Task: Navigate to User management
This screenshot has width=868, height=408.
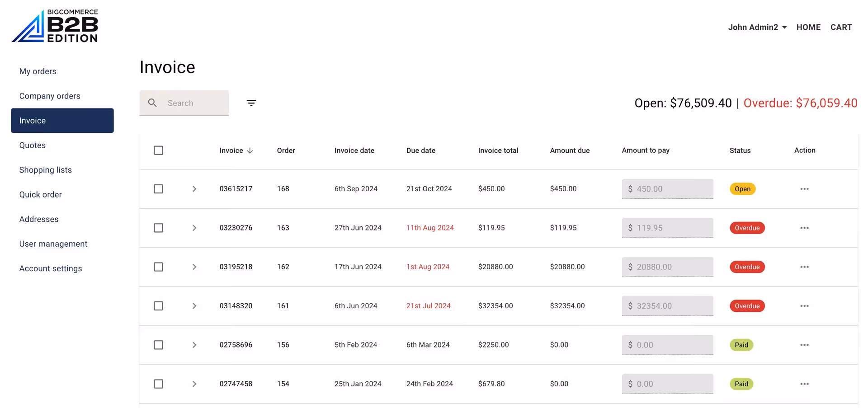Action: [53, 244]
